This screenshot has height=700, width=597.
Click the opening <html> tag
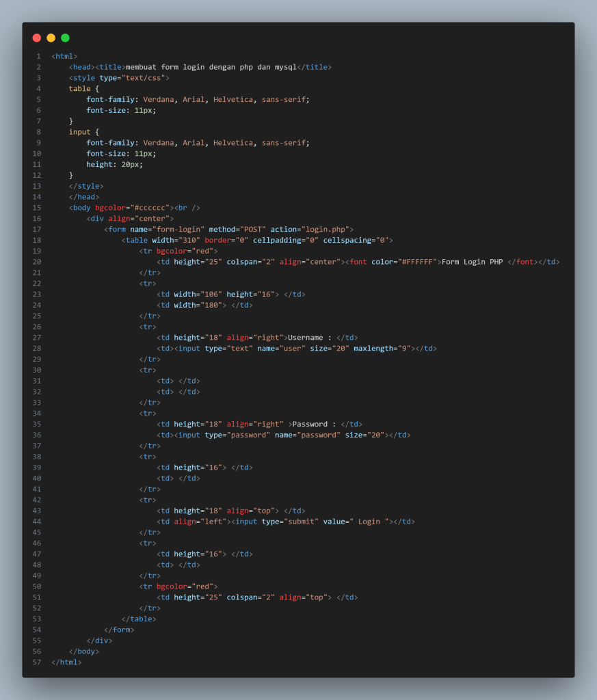(64, 56)
